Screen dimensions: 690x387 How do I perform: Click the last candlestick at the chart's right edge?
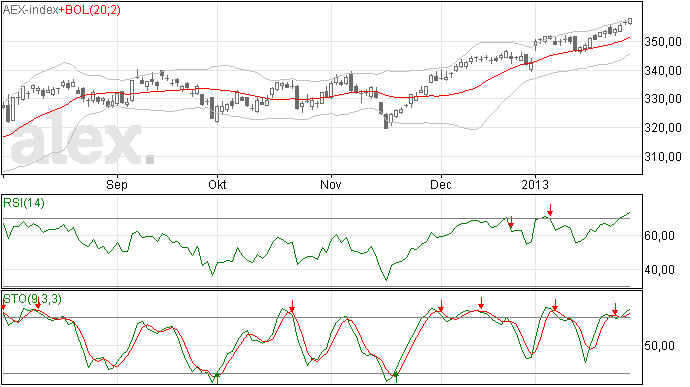point(630,21)
